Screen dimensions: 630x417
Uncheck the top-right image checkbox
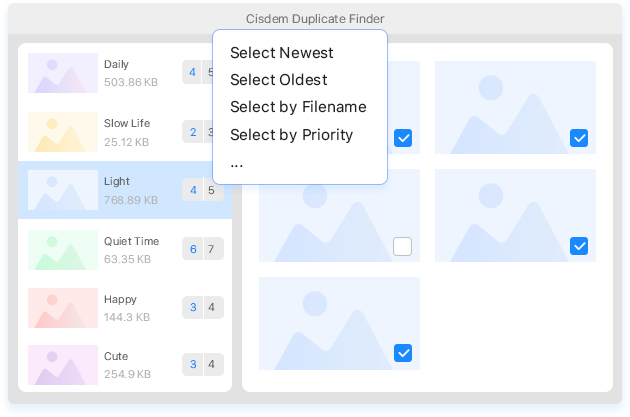point(579,138)
